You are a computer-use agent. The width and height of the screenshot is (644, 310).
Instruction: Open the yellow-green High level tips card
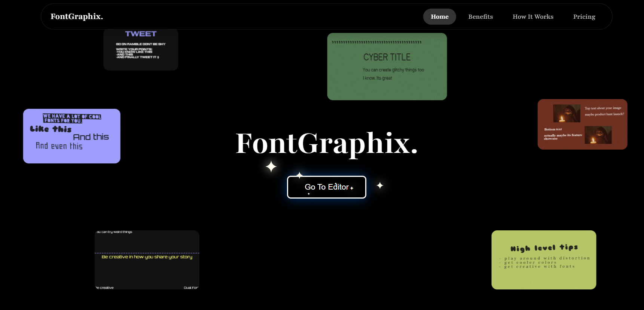pos(543,260)
